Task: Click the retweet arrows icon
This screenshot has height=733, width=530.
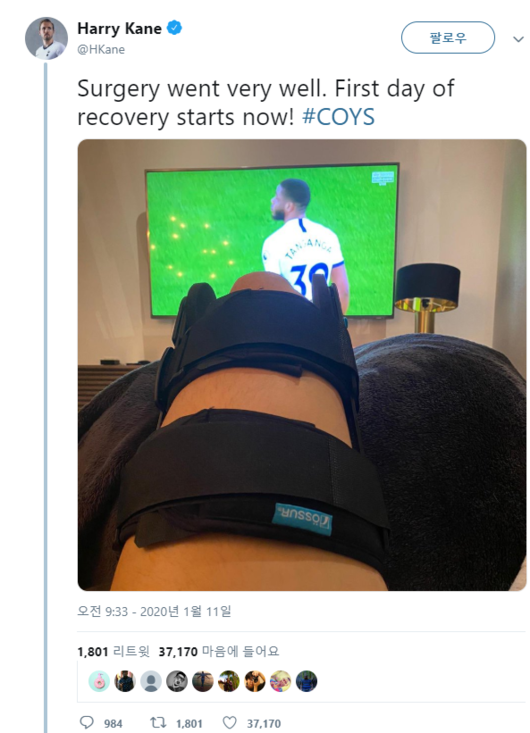Action: click(x=158, y=723)
